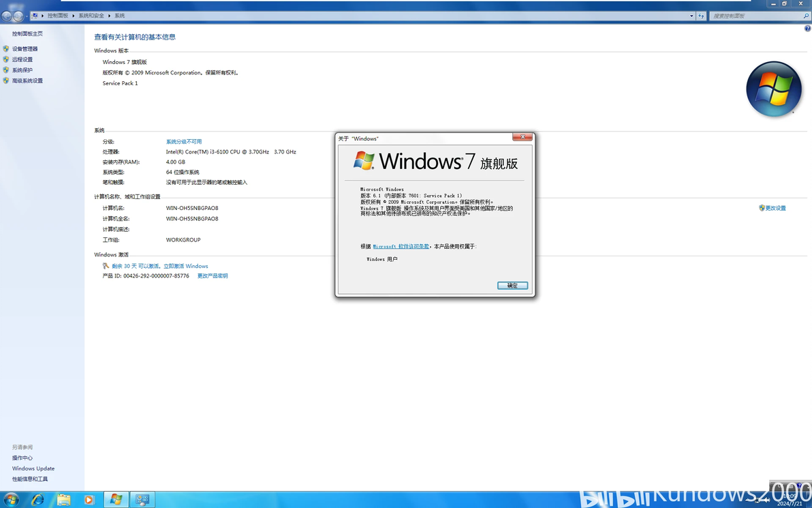Open the address bar history dropdown arrow

click(691, 16)
